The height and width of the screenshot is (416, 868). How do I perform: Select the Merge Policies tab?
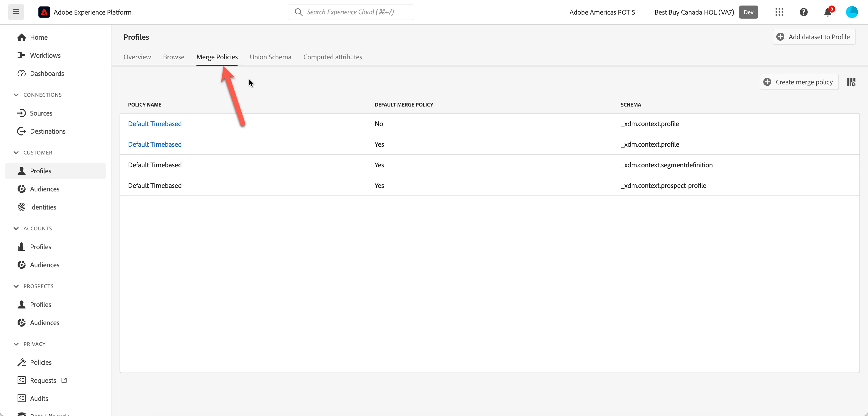tap(217, 57)
